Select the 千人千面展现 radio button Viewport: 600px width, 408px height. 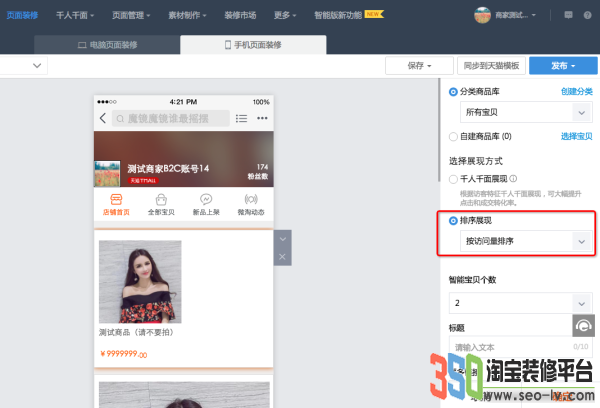tap(453, 179)
